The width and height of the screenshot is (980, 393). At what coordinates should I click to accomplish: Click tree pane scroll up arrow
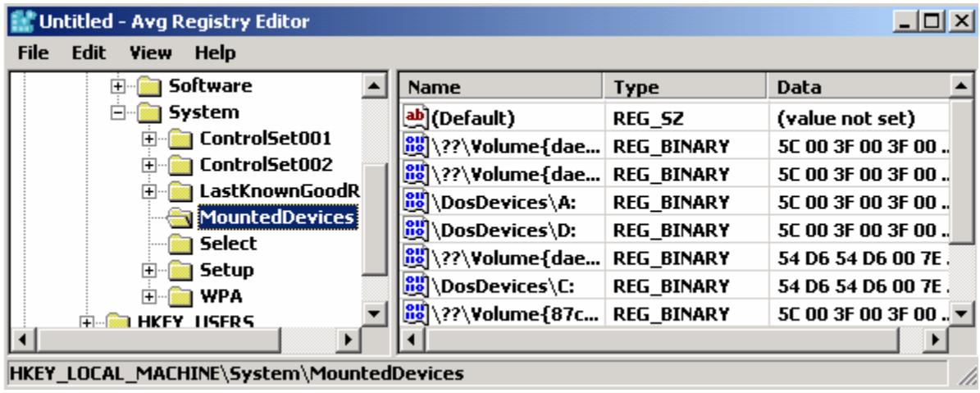coord(375,85)
